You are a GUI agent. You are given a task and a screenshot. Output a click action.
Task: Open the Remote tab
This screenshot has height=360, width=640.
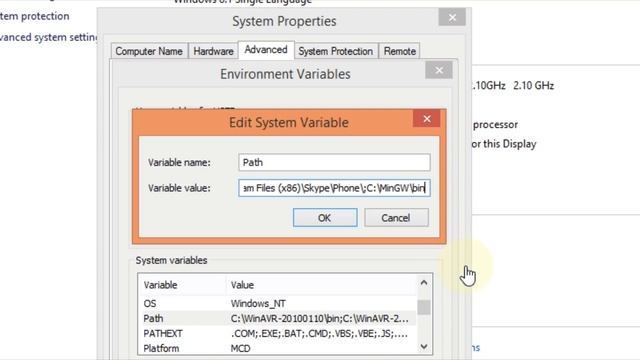pos(400,51)
